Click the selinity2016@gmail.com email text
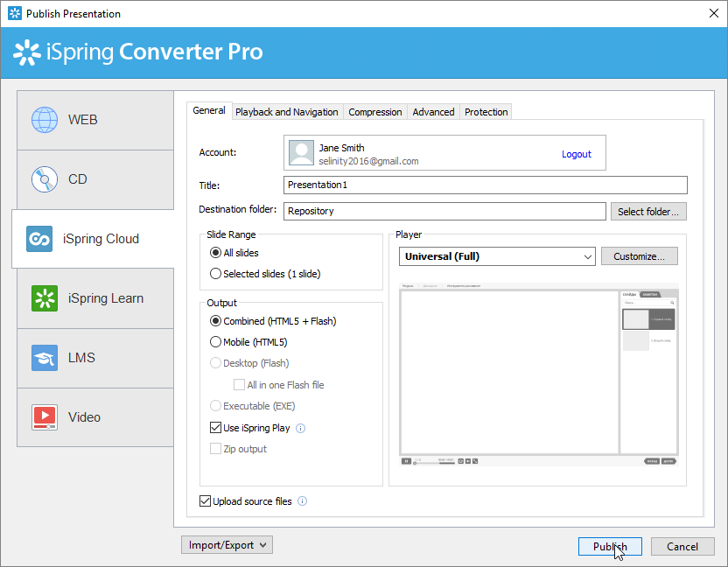728x567 pixels. 368,161
